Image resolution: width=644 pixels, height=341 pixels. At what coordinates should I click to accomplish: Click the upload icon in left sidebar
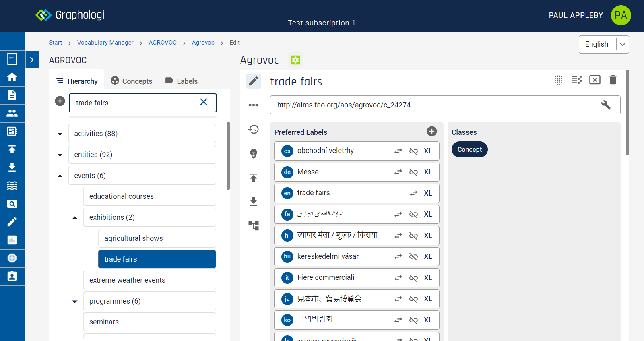12,149
